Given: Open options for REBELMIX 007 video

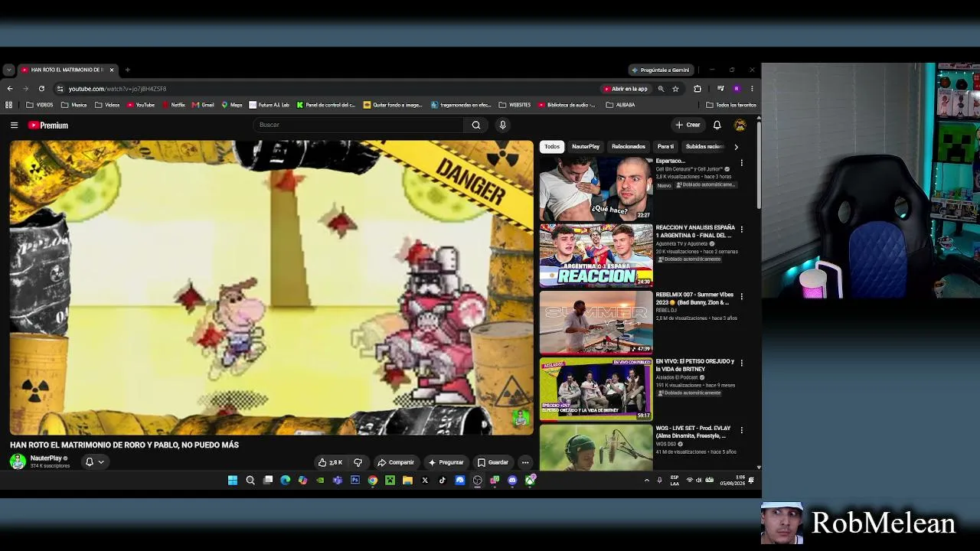Looking at the screenshot, I should 741,296.
